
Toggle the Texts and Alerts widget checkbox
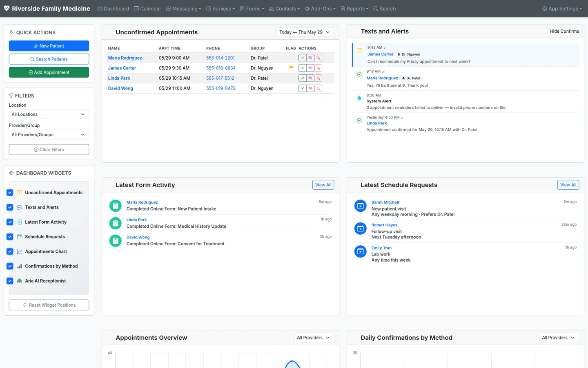(10, 207)
